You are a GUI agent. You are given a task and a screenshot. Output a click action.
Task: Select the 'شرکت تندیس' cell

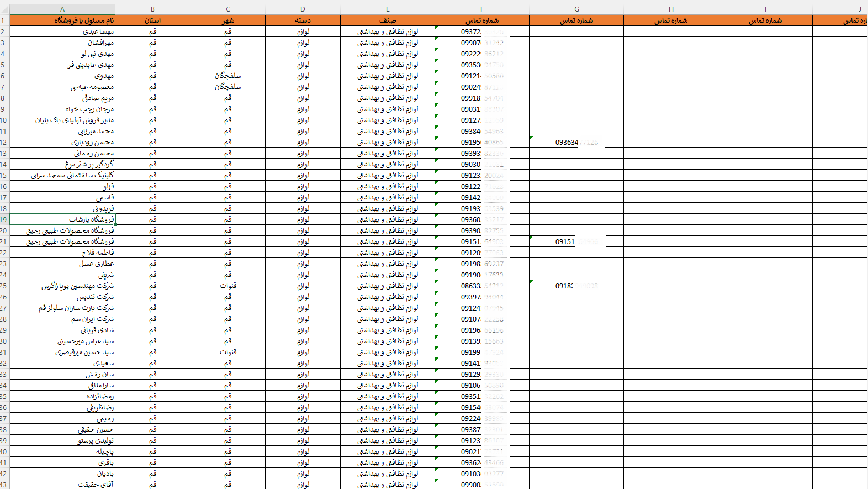tap(62, 297)
